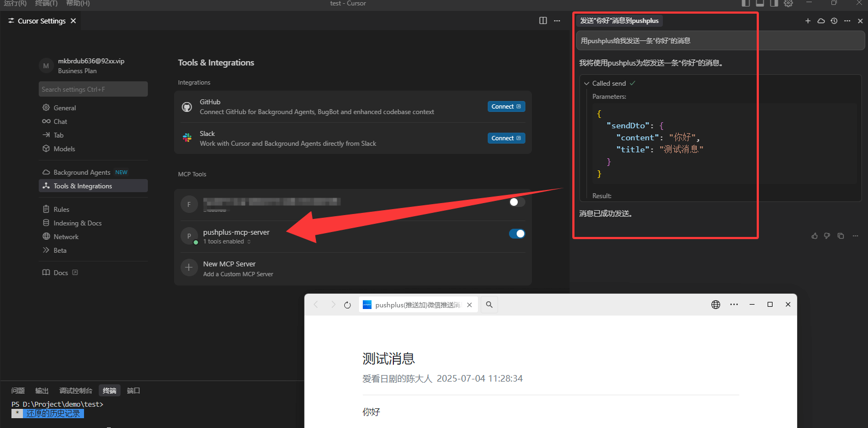Viewport: 868px width, 428px height.
Task: Open search in the pushplus browser window
Action: tap(489, 305)
